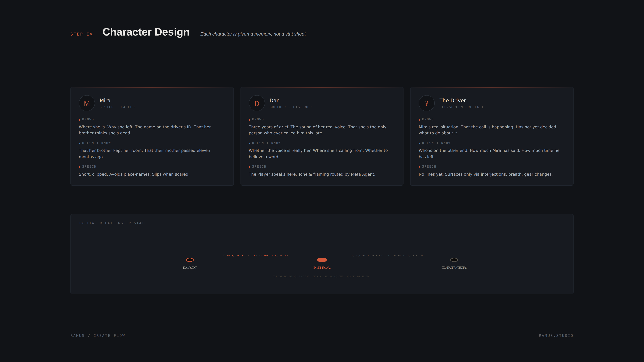Click Mira's SPEECH section label
644x362 pixels.
point(89,167)
